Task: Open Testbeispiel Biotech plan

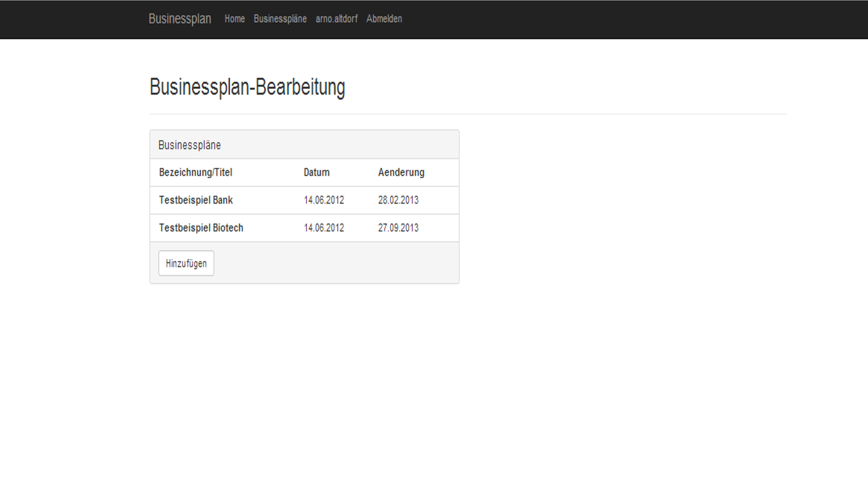Action: coord(201,228)
